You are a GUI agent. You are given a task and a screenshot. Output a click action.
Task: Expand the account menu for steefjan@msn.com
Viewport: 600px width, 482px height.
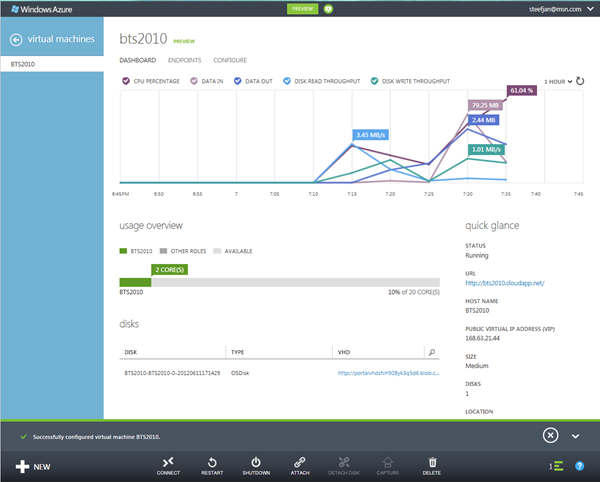pyautogui.click(x=590, y=9)
